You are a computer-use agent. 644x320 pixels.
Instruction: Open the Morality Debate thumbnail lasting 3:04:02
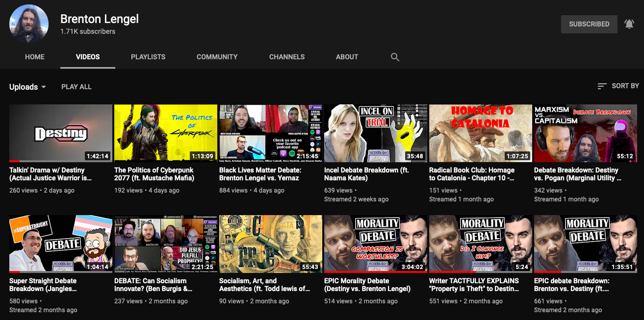coord(376,244)
